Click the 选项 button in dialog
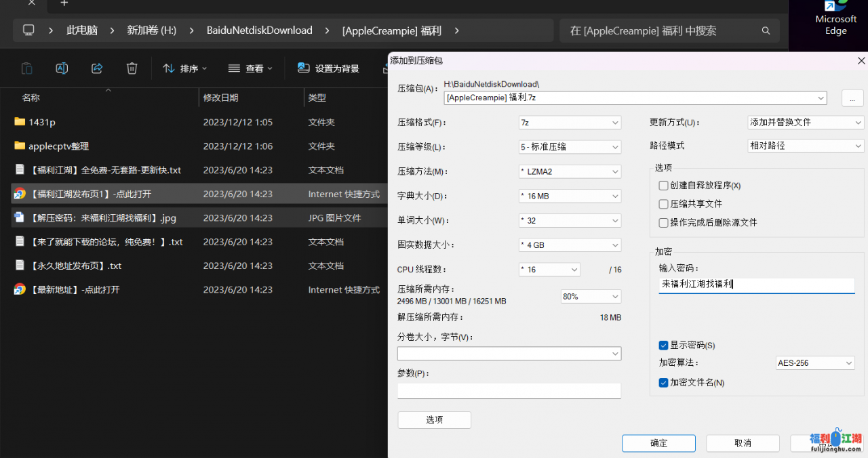The height and width of the screenshot is (458, 868). click(x=434, y=420)
